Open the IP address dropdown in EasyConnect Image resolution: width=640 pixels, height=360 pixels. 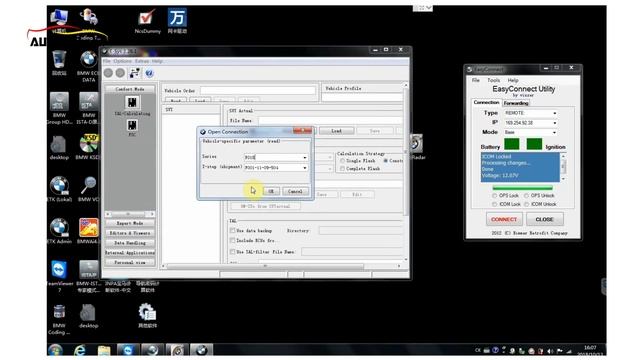coord(554,123)
